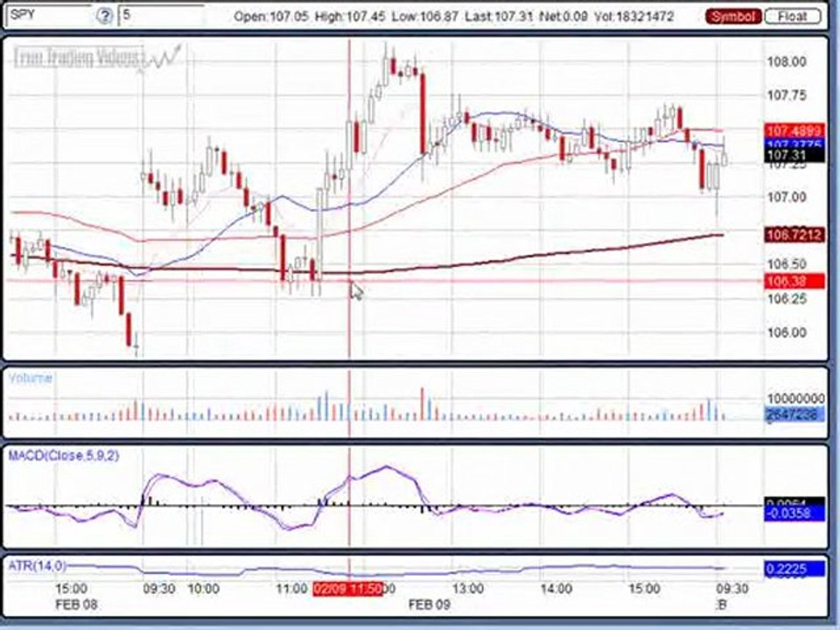Click the High:107.45 quote value
This screenshot has width=840, height=630.
coord(350,17)
